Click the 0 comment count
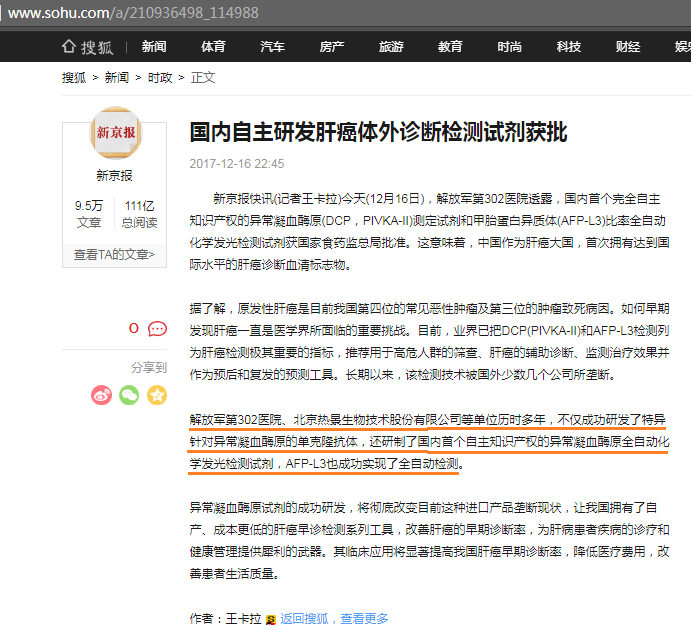This screenshot has height=636, width=691. click(x=134, y=328)
